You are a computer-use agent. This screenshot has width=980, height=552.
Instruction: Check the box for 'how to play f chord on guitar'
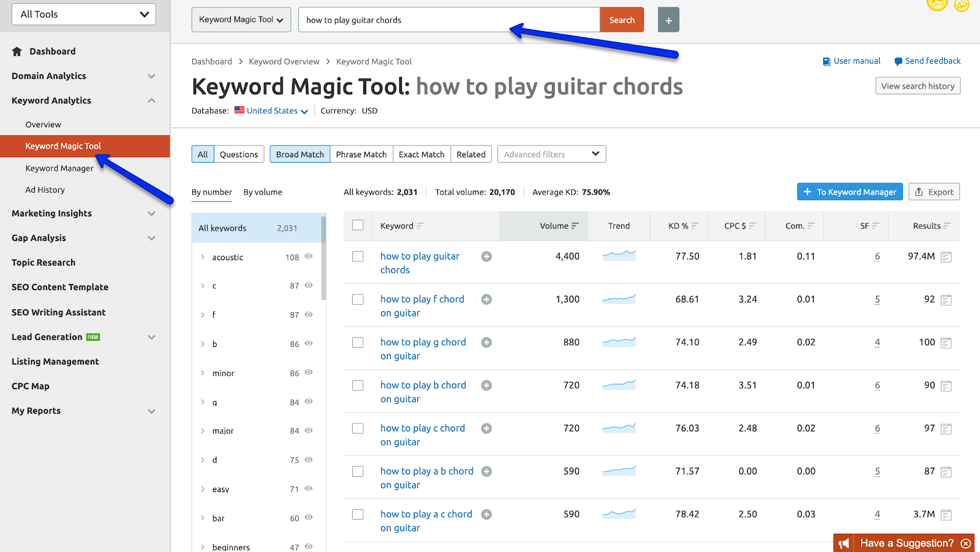coord(358,299)
